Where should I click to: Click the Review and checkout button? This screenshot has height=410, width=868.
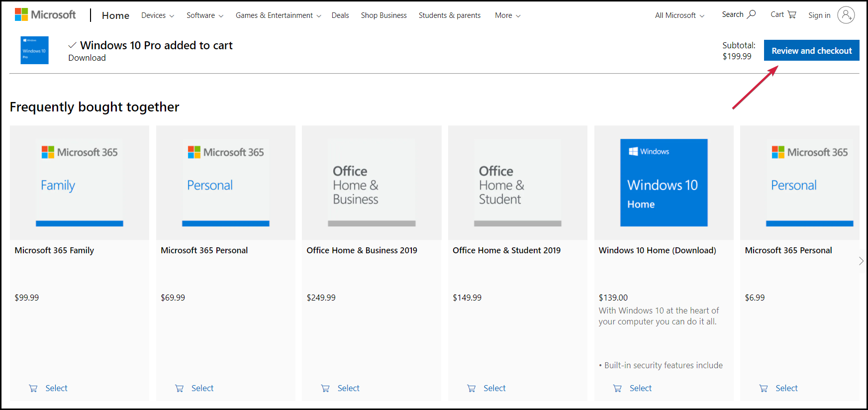point(811,51)
